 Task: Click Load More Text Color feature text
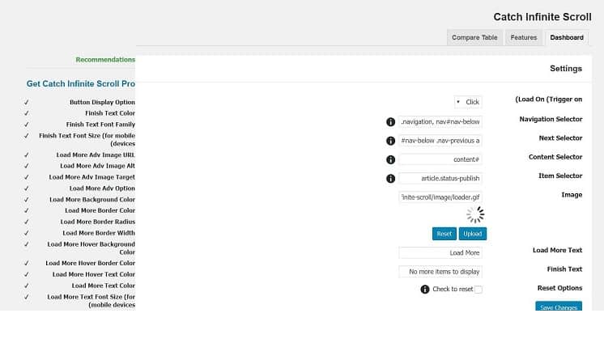[104, 286]
